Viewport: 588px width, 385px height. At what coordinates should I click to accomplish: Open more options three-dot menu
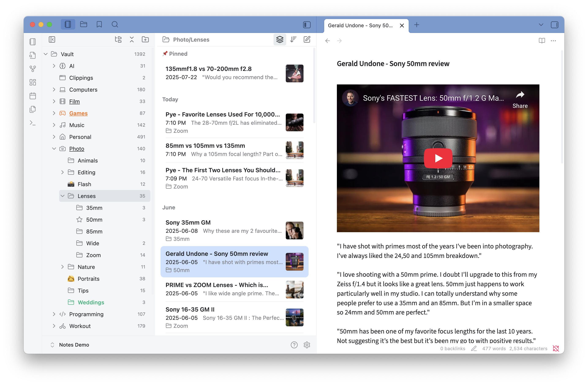point(553,41)
